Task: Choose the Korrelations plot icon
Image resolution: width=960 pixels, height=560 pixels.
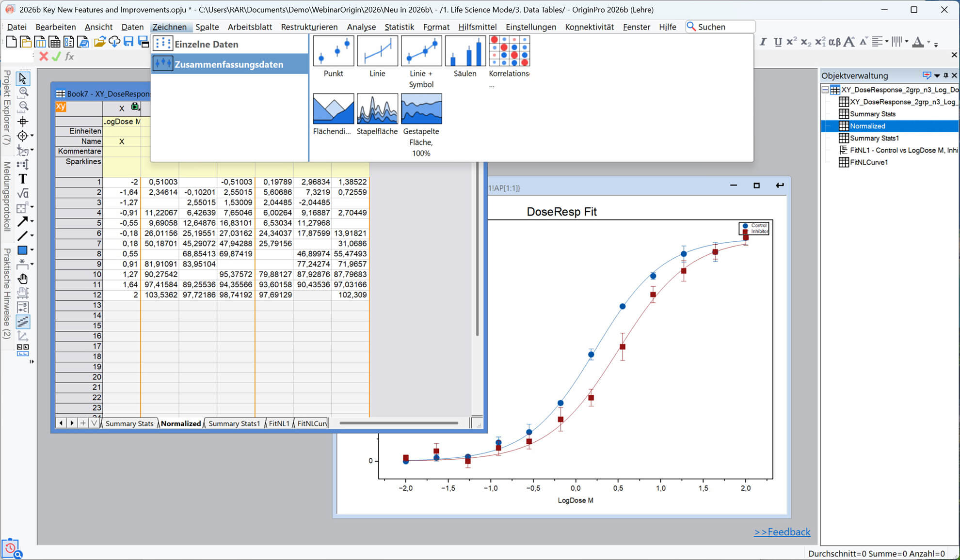Action: 509,51
